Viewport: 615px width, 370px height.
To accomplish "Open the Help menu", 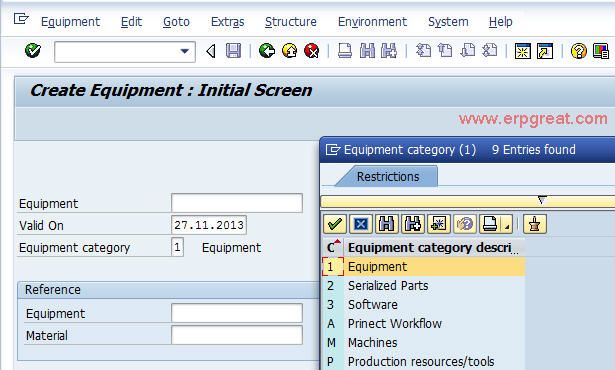I will (500, 22).
